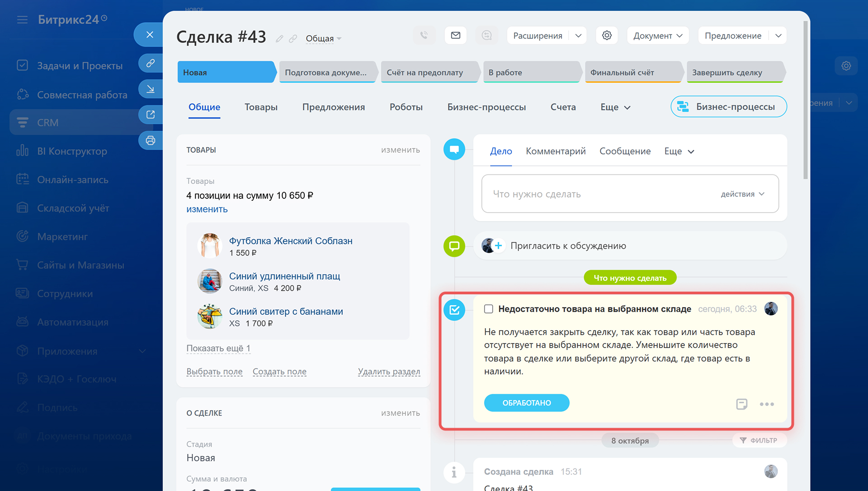This screenshot has height=491, width=868.
Task: Click pencil icon to rename deal
Action: tap(280, 39)
